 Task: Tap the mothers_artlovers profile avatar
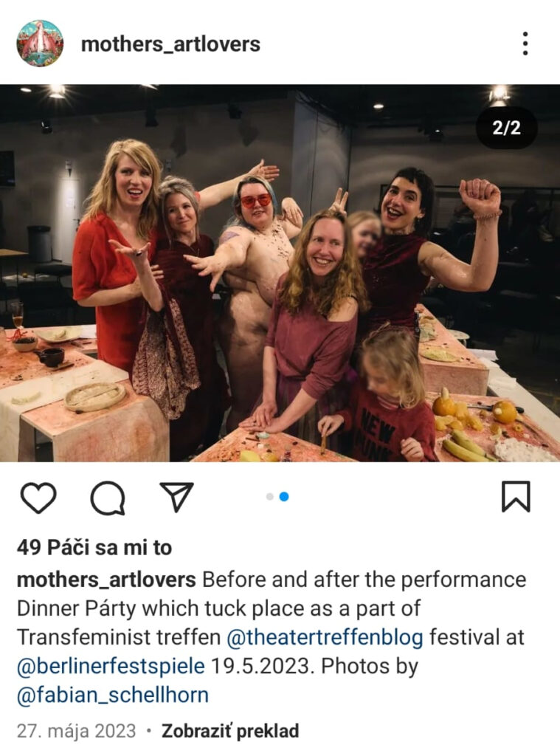(x=40, y=44)
